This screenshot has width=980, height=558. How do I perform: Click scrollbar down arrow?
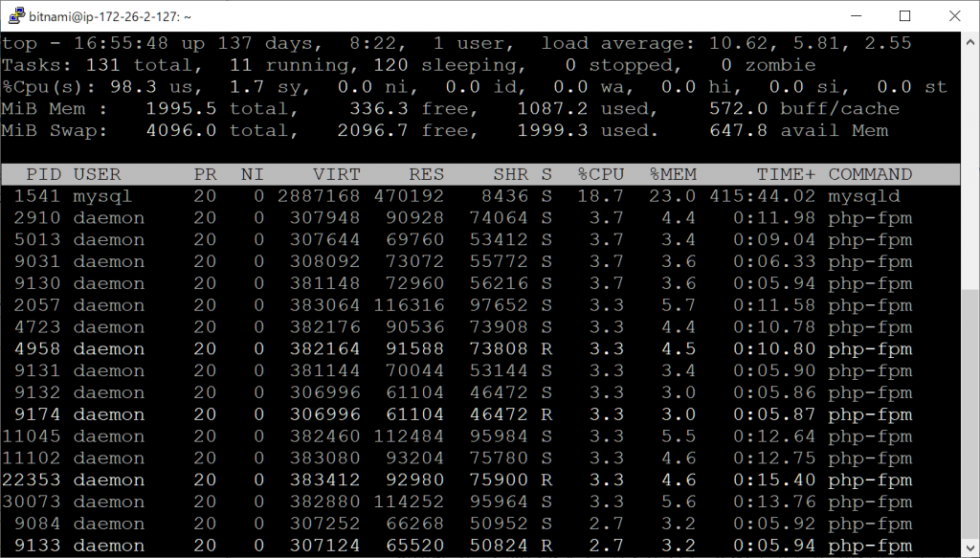click(970, 547)
